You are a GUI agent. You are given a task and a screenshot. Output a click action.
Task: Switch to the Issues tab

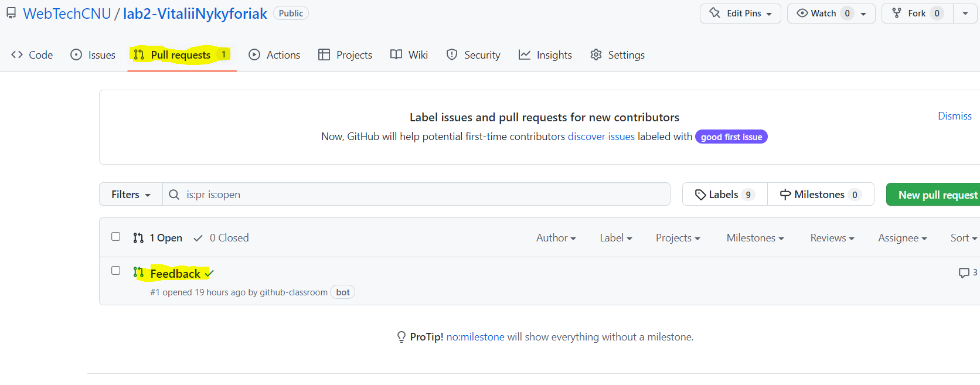pyautogui.click(x=93, y=55)
